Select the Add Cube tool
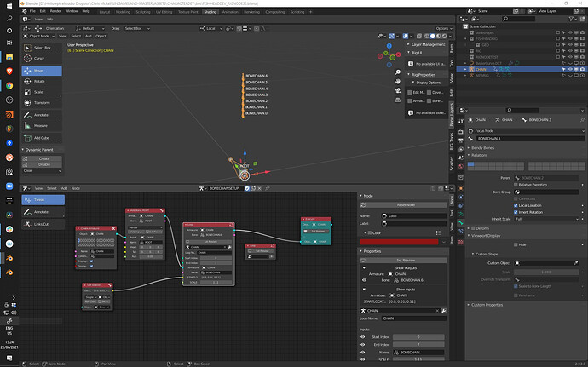588x367 pixels. 42,138
